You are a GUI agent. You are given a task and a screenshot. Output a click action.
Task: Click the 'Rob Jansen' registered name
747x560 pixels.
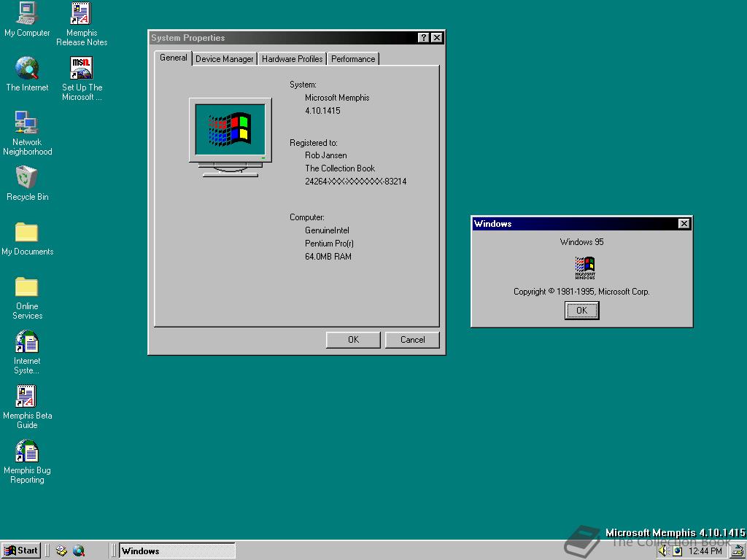[x=326, y=155]
